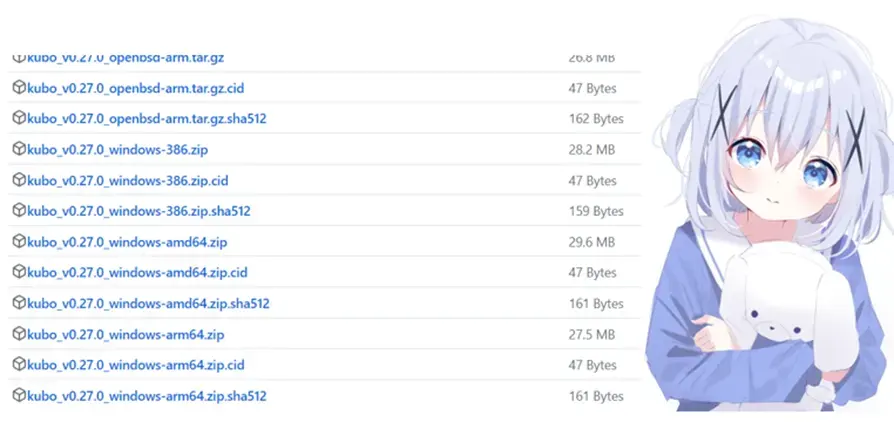
Task: Click the package icon beside windows-amd64.zip.sha512
Action: click(19, 303)
